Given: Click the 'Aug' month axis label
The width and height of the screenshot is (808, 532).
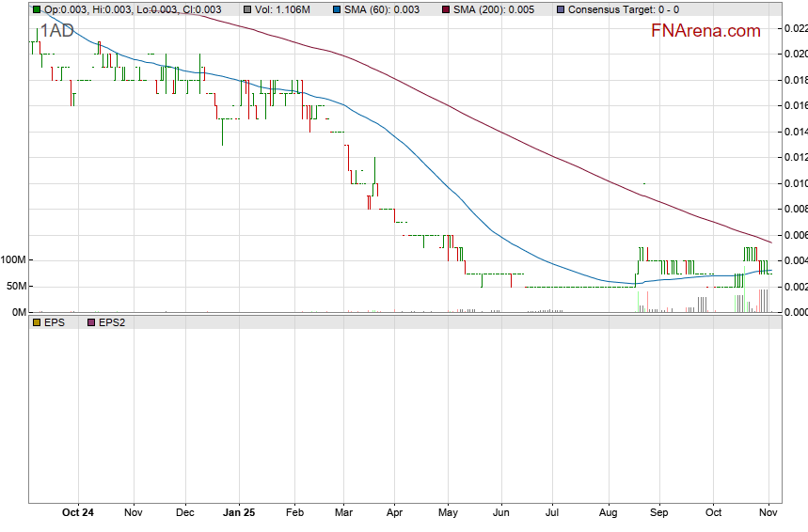Looking at the screenshot, I should point(608,513).
